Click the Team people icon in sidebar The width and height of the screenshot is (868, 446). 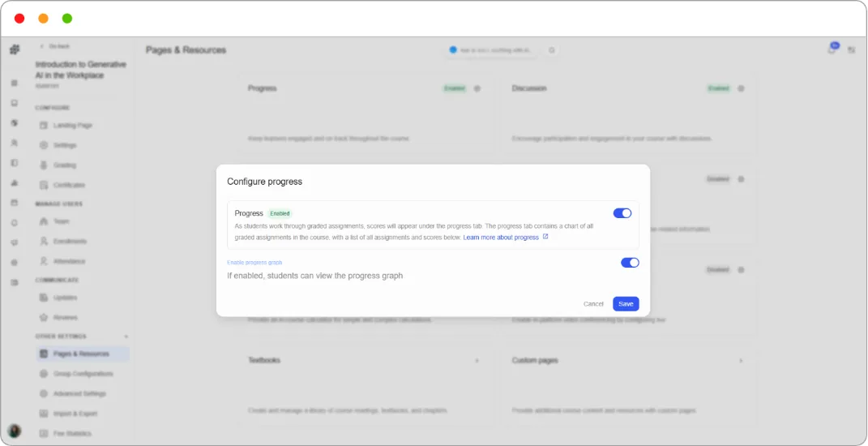tap(43, 221)
